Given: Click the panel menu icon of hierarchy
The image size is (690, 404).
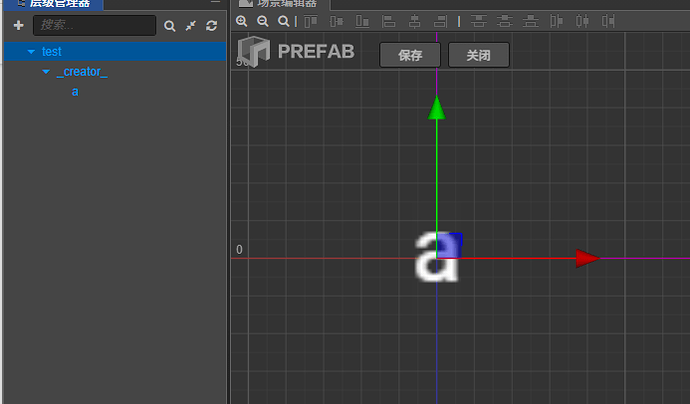Looking at the screenshot, I should [215, 2].
